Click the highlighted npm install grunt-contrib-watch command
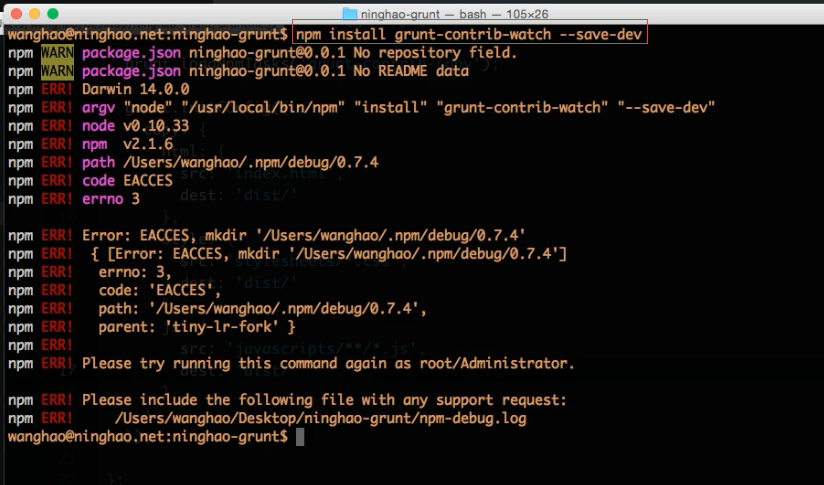This screenshot has height=485, width=824. tap(470, 33)
